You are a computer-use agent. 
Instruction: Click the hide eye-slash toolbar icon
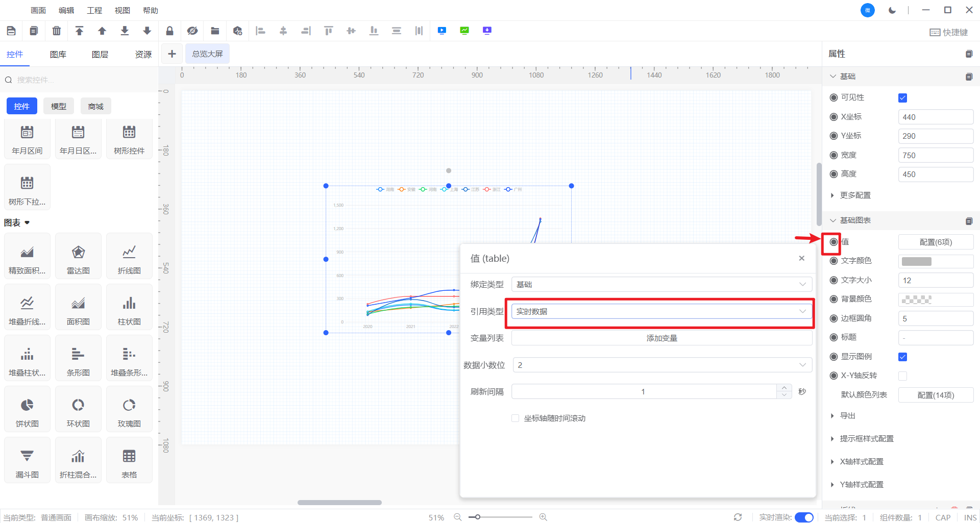coord(192,31)
